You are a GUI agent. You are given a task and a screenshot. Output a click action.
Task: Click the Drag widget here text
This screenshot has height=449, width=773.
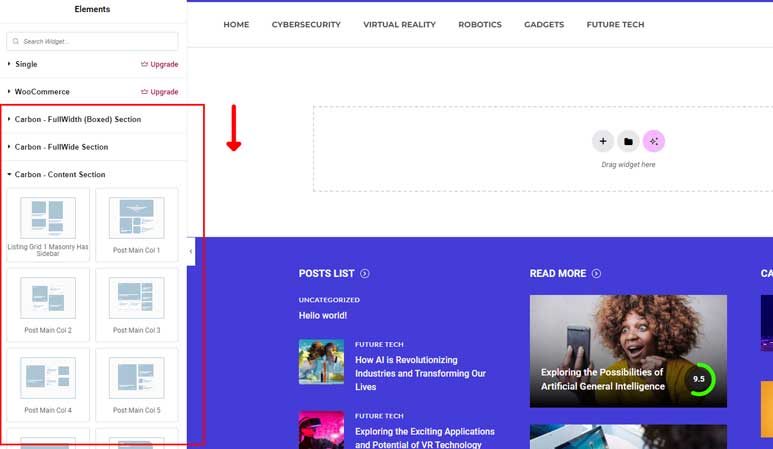click(x=628, y=165)
